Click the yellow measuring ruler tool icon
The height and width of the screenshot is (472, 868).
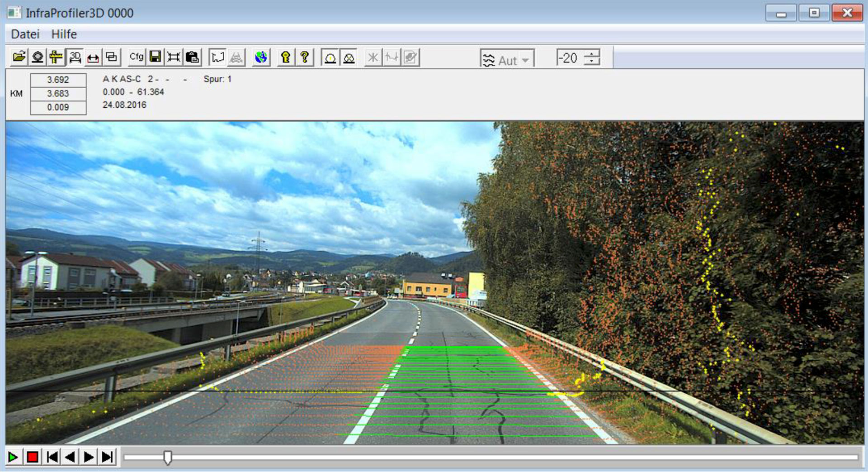tap(56, 57)
